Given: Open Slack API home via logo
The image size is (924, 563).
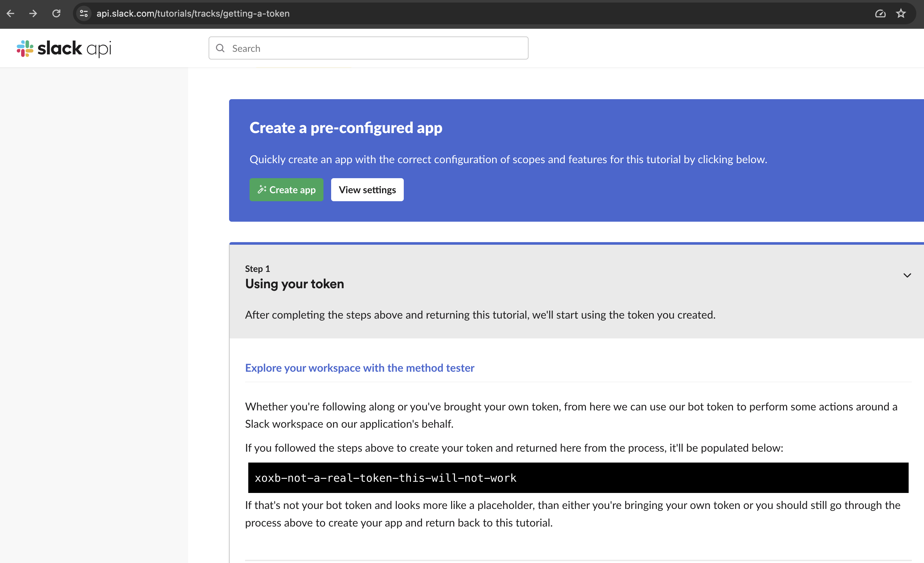Looking at the screenshot, I should (x=64, y=48).
